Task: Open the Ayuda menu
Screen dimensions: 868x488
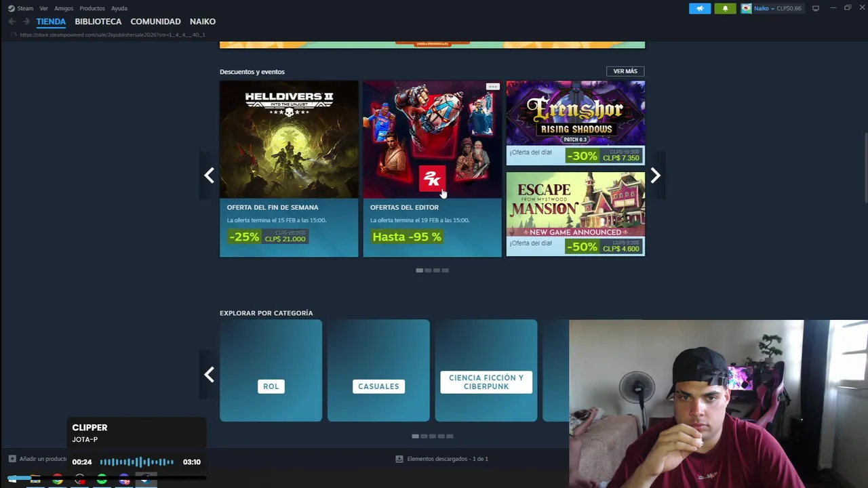Action: 119,8
